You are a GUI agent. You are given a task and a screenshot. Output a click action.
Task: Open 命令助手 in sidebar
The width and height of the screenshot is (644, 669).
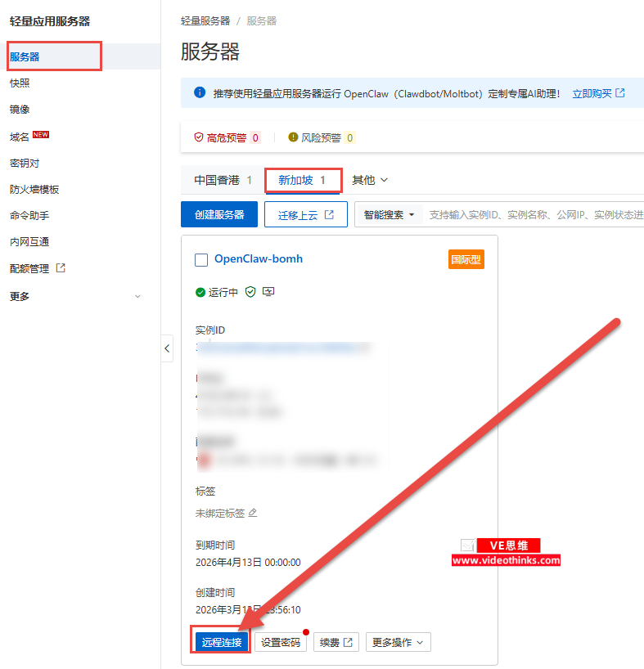(29, 215)
